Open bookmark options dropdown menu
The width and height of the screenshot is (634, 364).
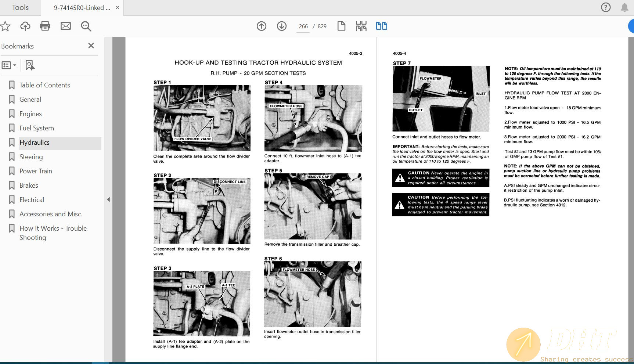point(9,65)
